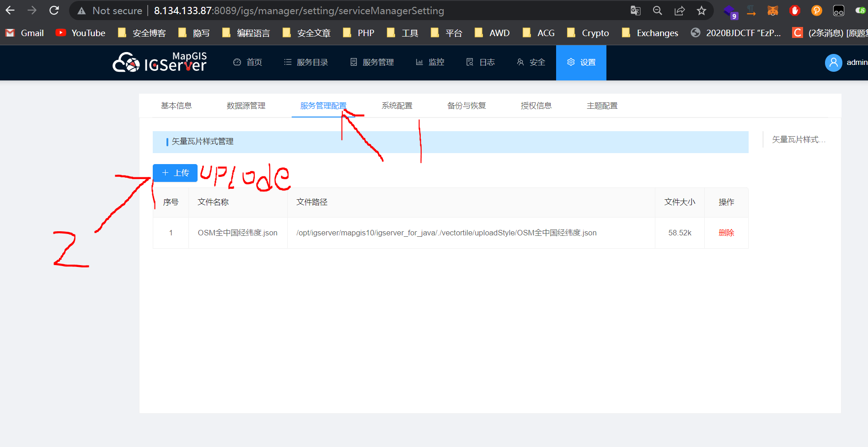Open the purple extension with badge 9
The width and height of the screenshot is (868, 447).
coord(730,11)
